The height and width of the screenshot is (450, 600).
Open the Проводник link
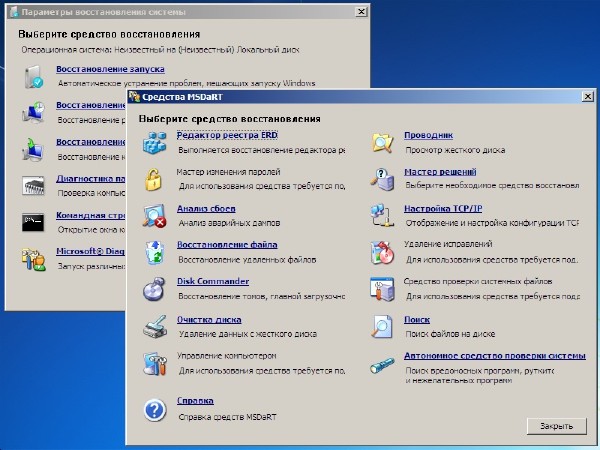click(x=428, y=135)
